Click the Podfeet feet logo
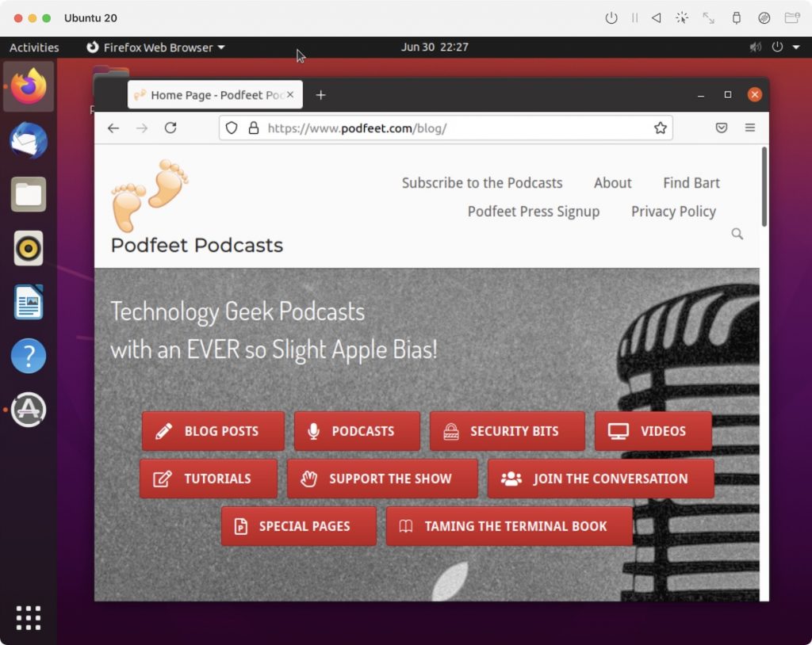This screenshot has height=645, width=812. coord(150,195)
